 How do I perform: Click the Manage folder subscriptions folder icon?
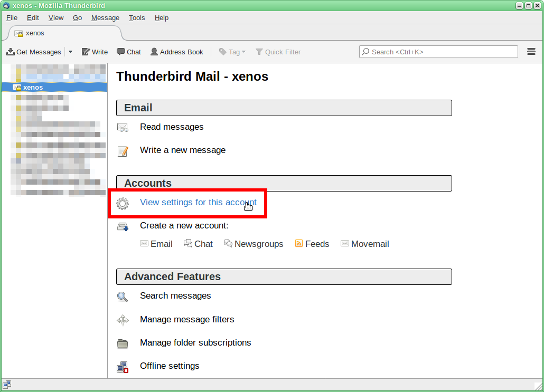pyautogui.click(x=123, y=343)
